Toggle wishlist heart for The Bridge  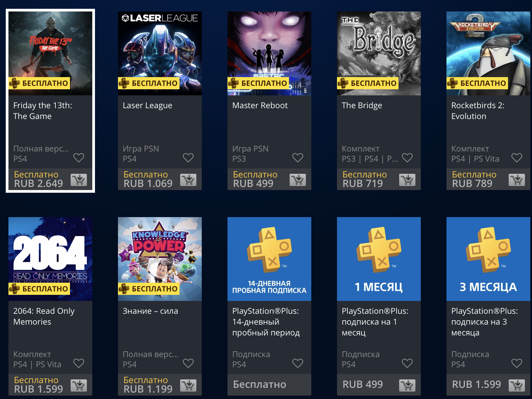pyautogui.click(x=407, y=158)
